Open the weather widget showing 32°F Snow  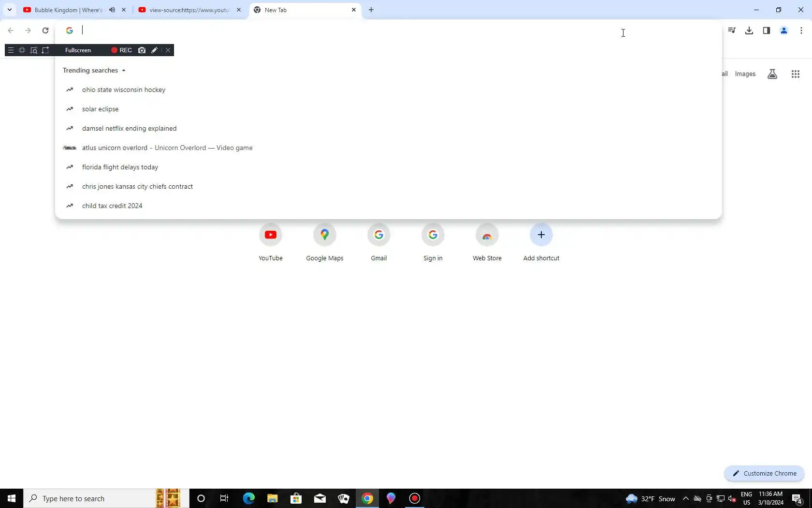pyautogui.click(x=651, y=498)
